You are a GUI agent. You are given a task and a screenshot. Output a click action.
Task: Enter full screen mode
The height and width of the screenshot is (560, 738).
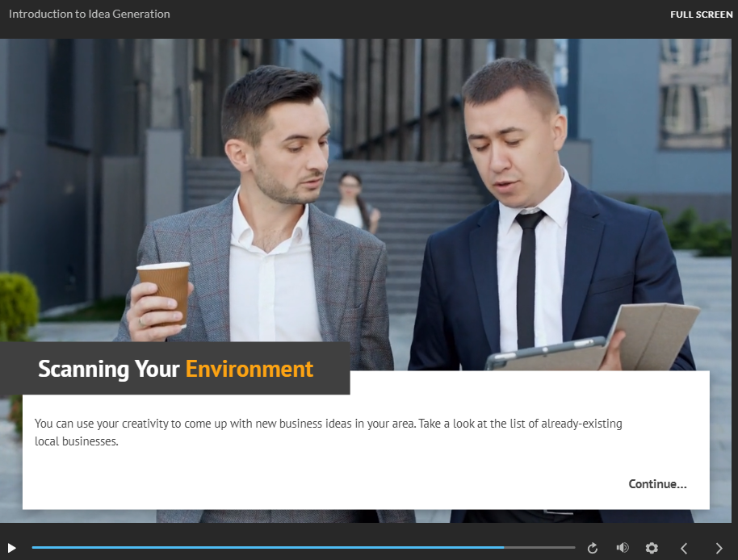(701, 15)
